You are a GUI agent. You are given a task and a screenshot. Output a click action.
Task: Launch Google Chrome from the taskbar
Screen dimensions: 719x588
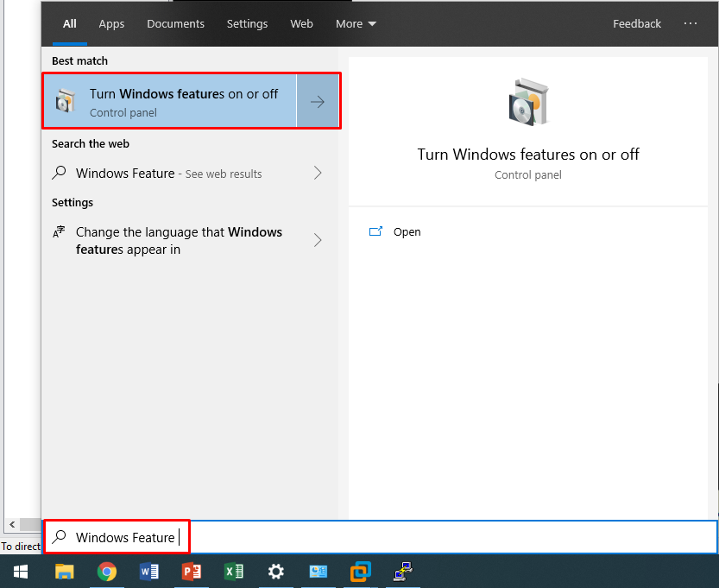point(106,572)
